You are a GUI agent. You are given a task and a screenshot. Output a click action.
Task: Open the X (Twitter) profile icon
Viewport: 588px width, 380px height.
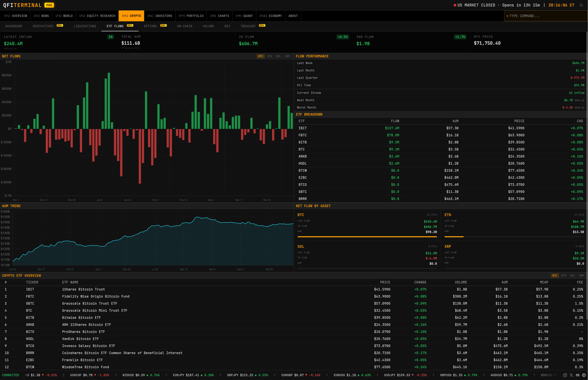click(571, 375)
